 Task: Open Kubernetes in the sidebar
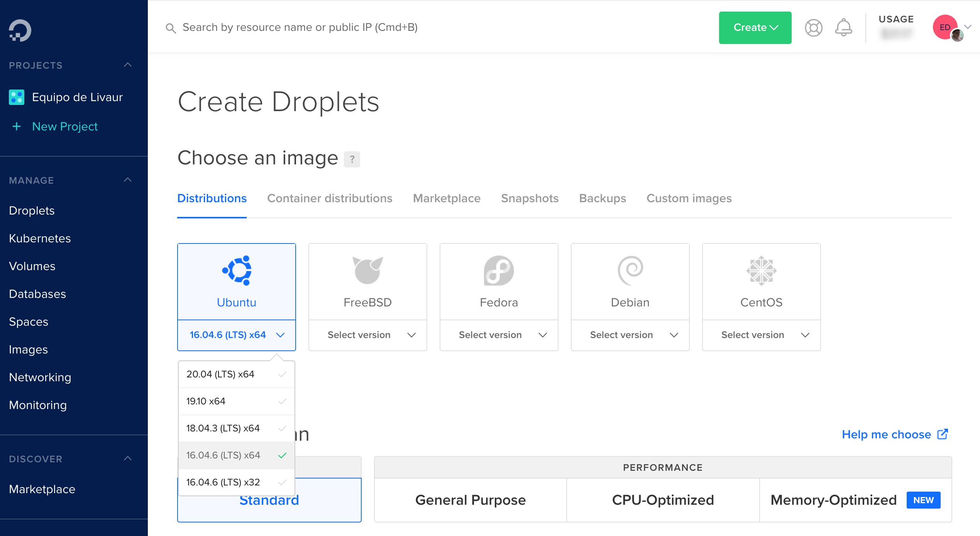coord(40,238)
